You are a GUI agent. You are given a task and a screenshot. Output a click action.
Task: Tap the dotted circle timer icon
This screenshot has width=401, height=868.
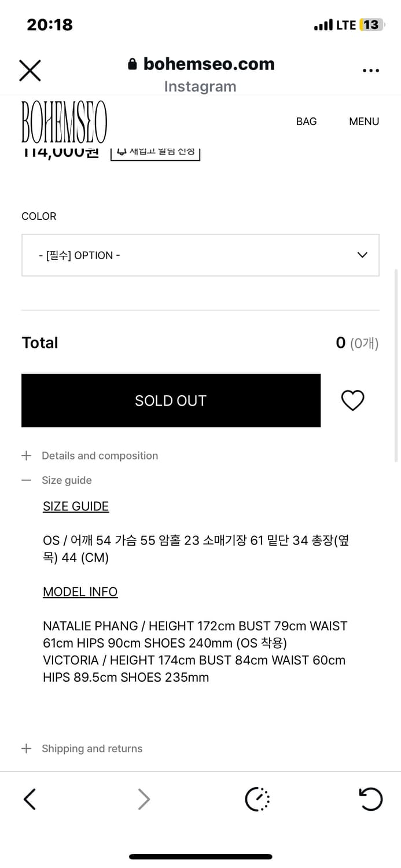257,799
